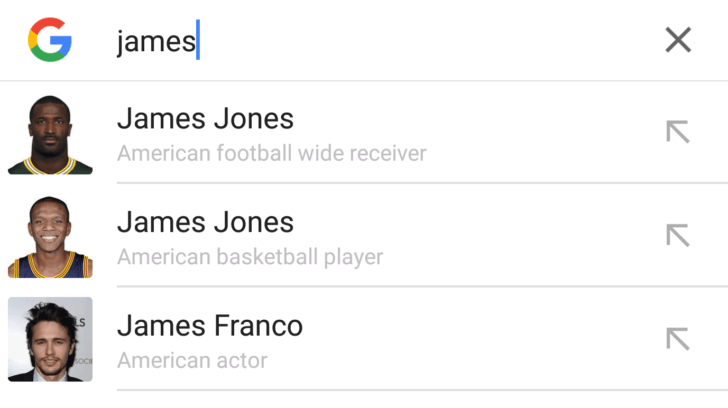
Task: Click the Google logo icon
Action: pyautogui.click(x=50, y=40)
